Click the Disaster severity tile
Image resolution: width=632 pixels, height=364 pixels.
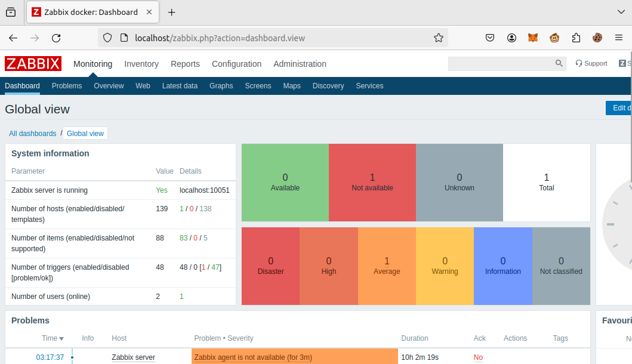pyautogui.click(x=270, y=266)
